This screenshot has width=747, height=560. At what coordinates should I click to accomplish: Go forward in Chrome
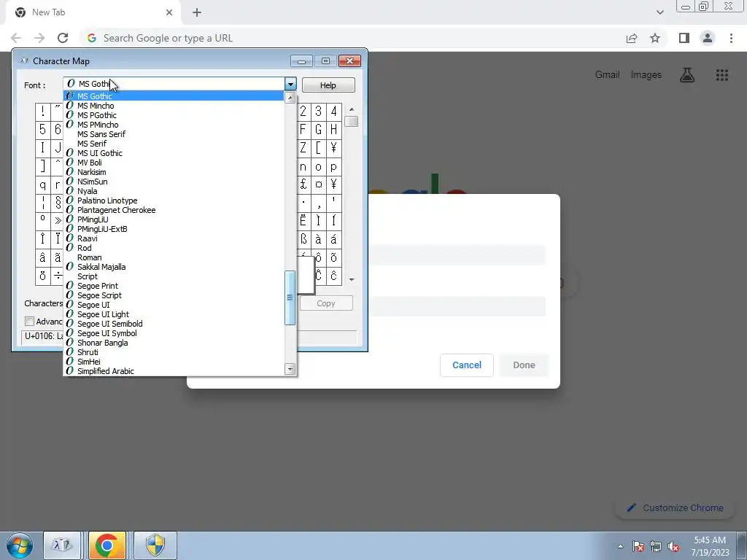(39, 38)
